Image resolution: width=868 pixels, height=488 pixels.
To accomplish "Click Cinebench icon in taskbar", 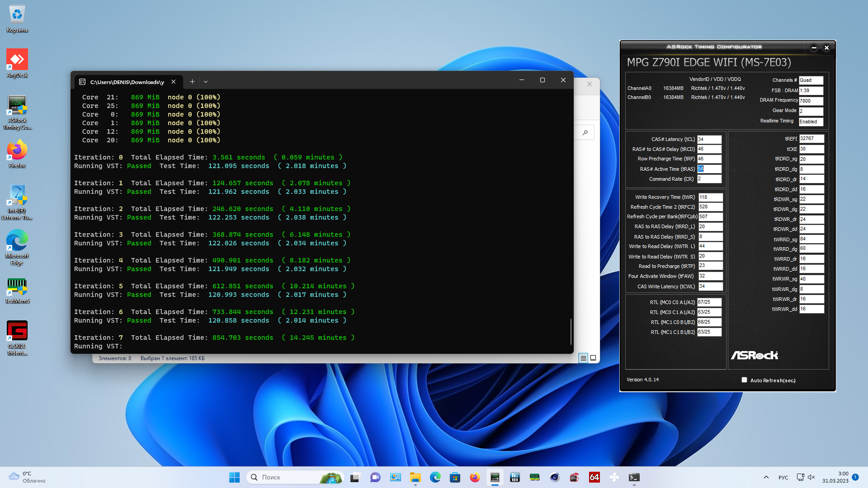I will 555,477.
